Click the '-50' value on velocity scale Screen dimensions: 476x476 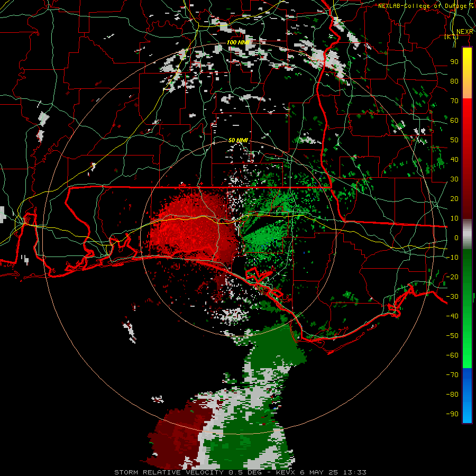pos(452,336)
